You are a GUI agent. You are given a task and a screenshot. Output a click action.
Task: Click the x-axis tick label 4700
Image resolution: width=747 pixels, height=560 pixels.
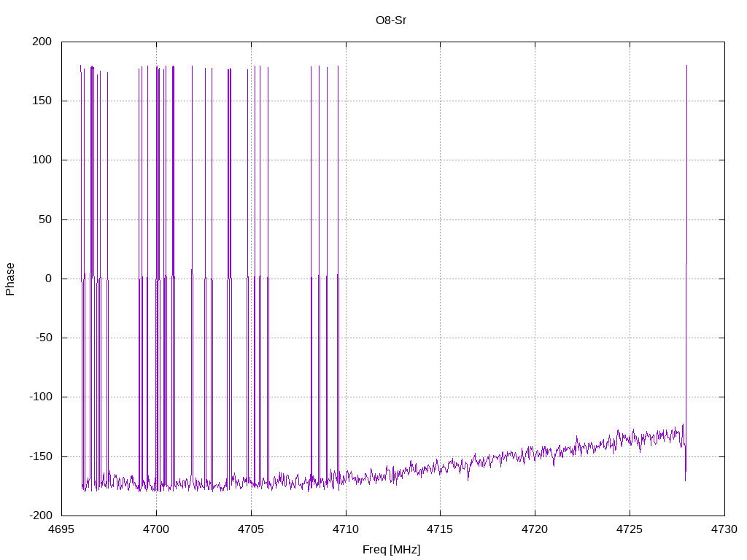click(x=156, y=529)
